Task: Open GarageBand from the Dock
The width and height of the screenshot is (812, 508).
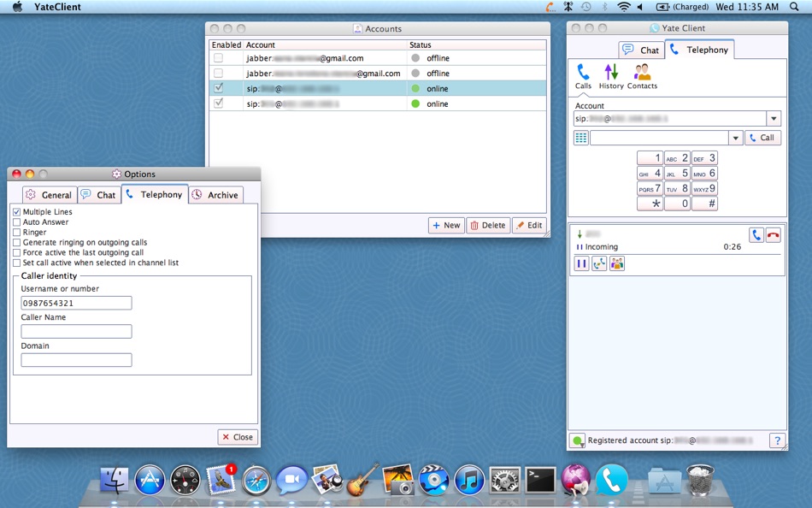Action: pyautogui.click(x=362, y=480)
